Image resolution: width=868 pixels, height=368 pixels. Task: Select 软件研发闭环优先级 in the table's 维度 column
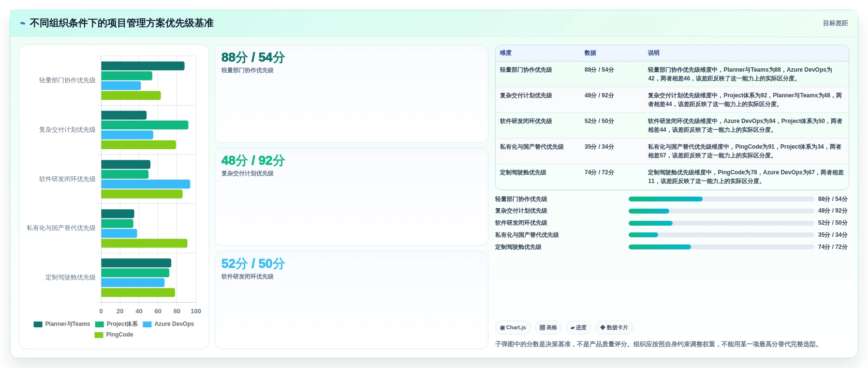point(526,121)
